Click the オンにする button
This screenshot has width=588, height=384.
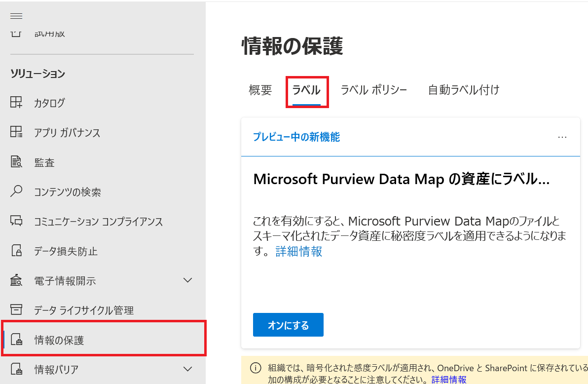click(288, 325)
